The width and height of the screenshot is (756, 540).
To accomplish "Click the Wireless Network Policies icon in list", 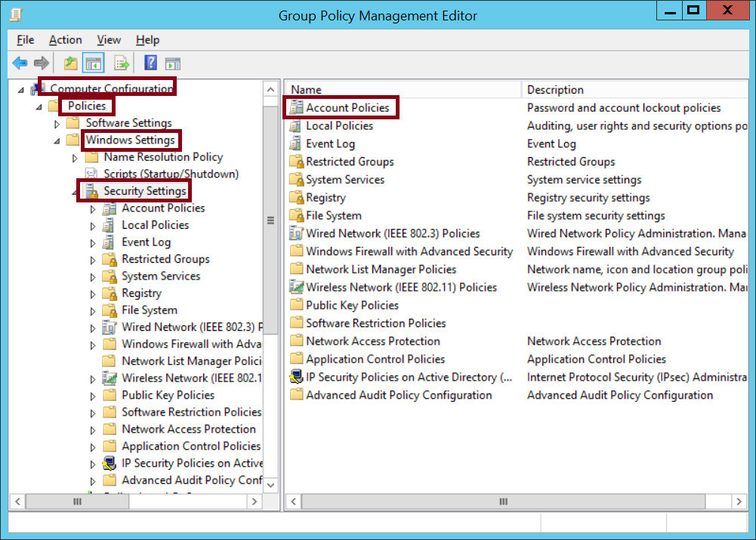I will (296, 287).
